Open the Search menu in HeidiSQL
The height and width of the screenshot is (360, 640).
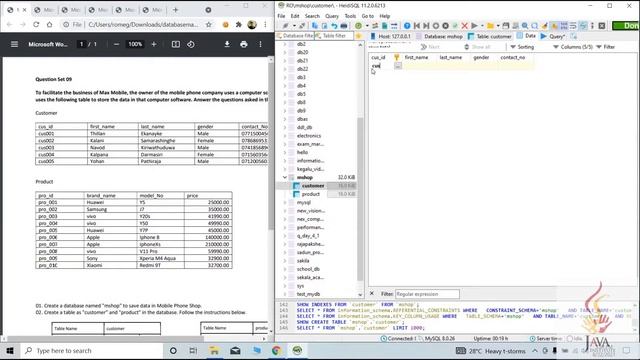312,16
